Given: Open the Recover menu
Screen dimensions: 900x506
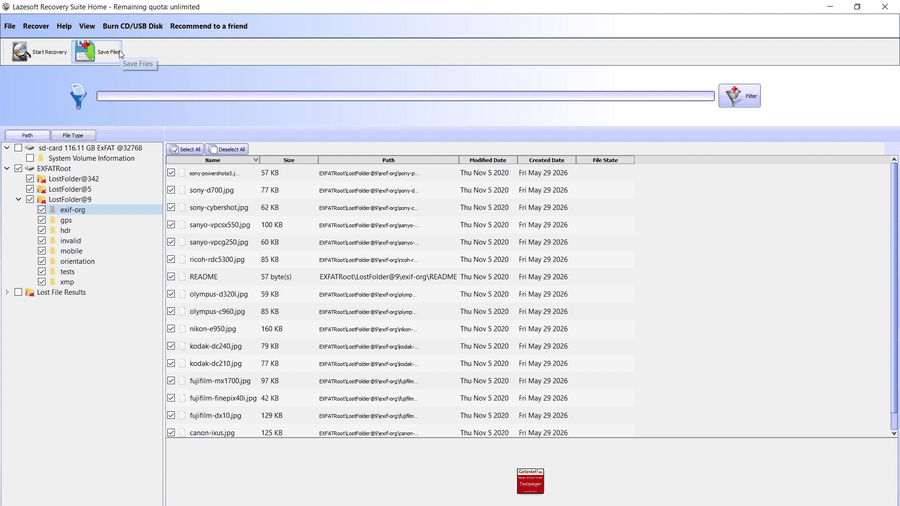Looking at the screenshot, I should coord(36,26).
